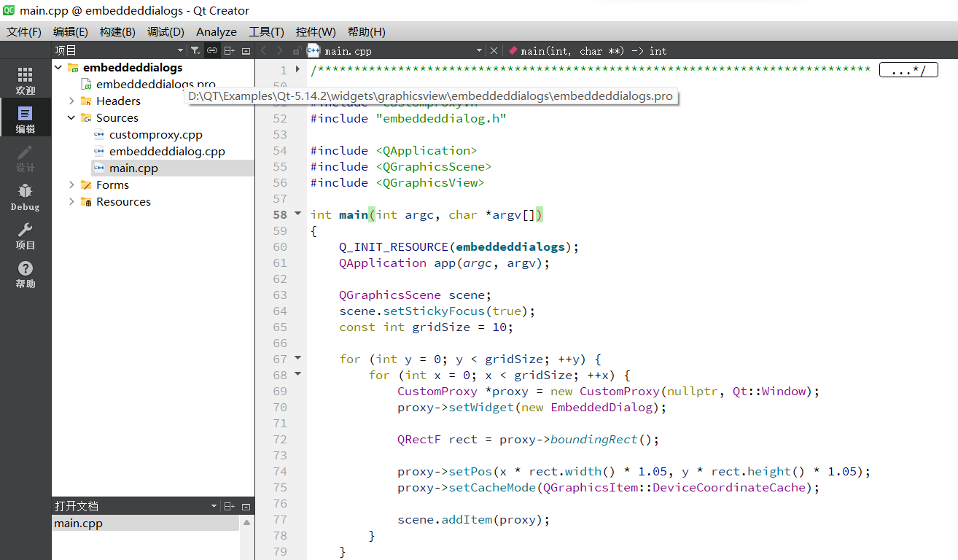Select embeddeddialogs.pro file in tree
Screen dimensions: 958x560
[155, 84]
